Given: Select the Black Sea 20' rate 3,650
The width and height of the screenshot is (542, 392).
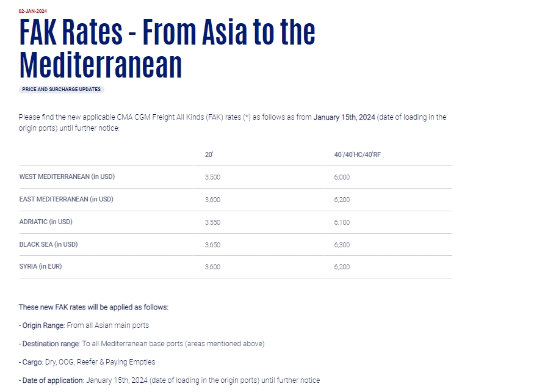Looking at the screenshot, I should (212, 245).
